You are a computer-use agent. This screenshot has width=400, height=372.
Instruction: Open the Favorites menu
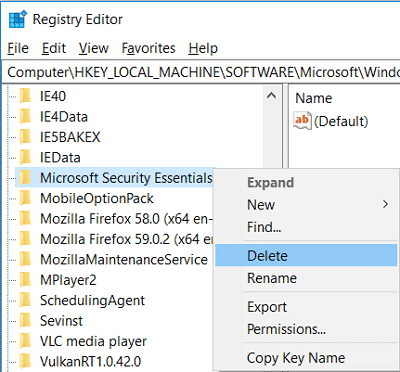coord(148,48)
